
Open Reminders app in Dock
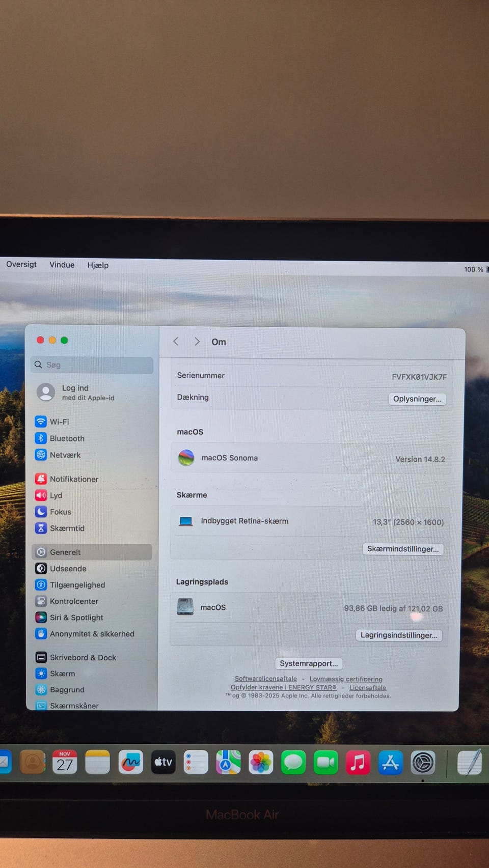coord(196,762)
